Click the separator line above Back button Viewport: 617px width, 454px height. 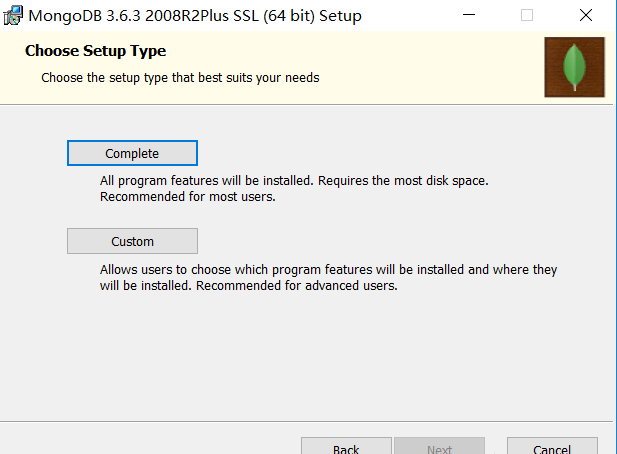[307, 421]
